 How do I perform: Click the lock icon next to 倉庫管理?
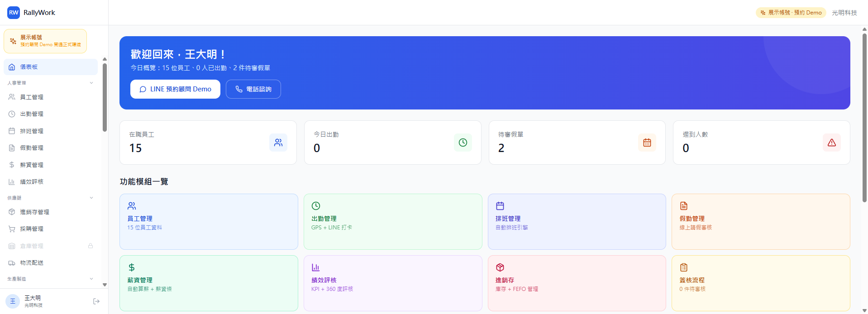pos(91,246)
